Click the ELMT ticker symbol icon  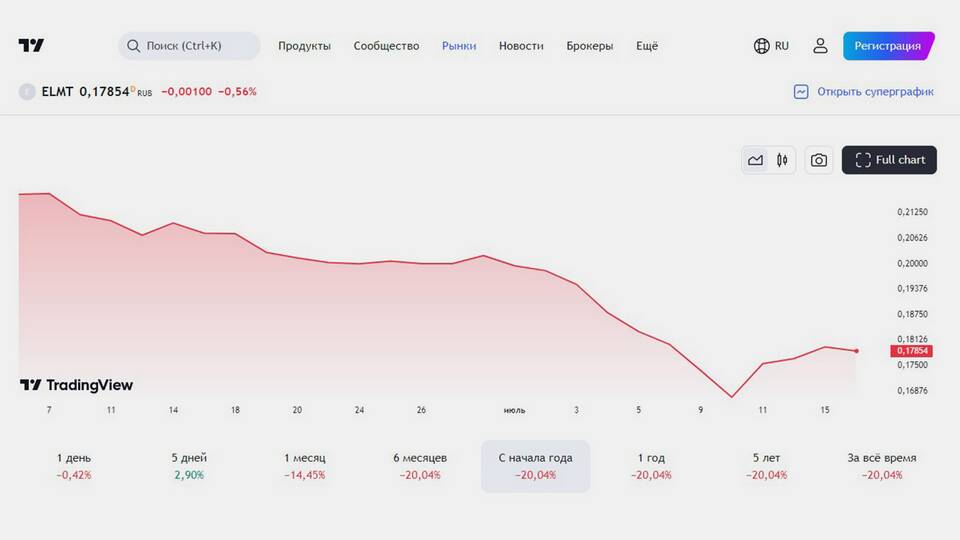point(27,92)
